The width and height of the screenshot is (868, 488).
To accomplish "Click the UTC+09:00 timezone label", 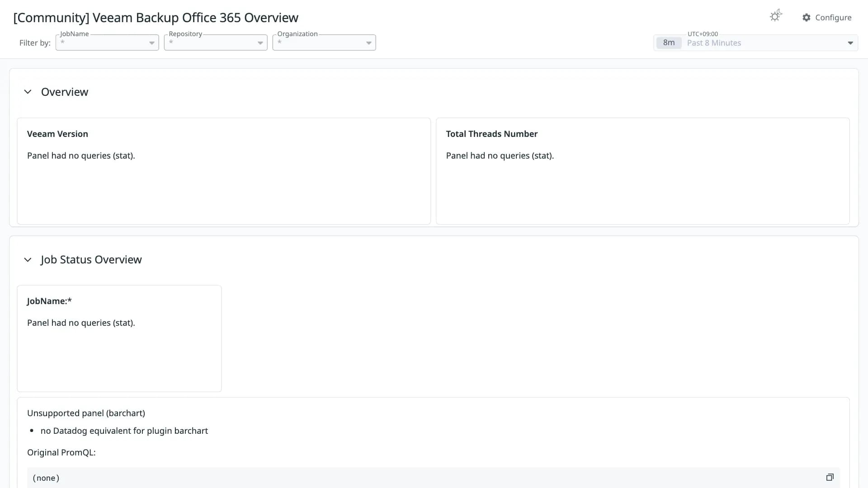I will pos(703,34).
